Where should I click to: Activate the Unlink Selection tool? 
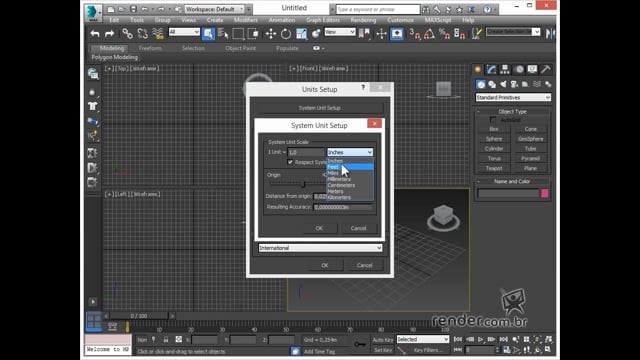point(142,34)
